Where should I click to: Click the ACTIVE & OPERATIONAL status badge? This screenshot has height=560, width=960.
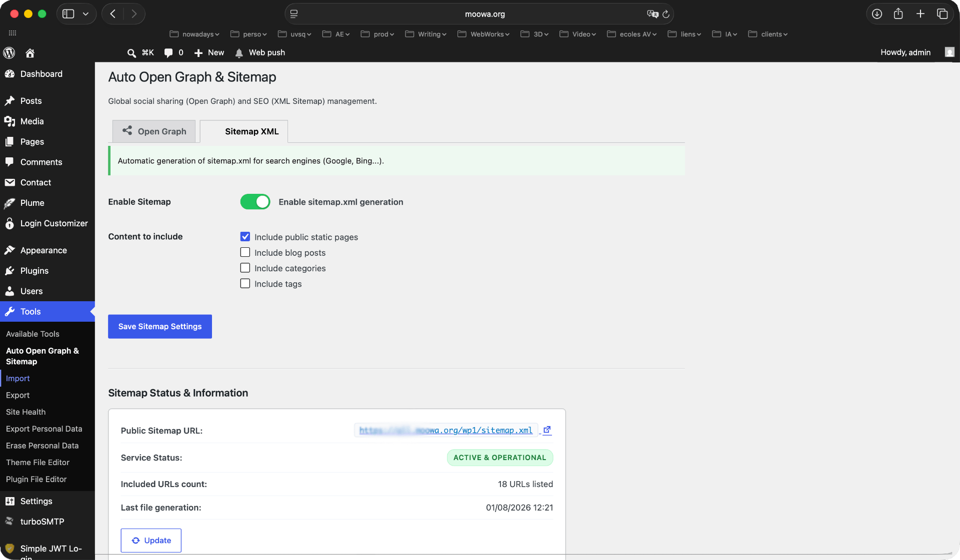(500, 458)
